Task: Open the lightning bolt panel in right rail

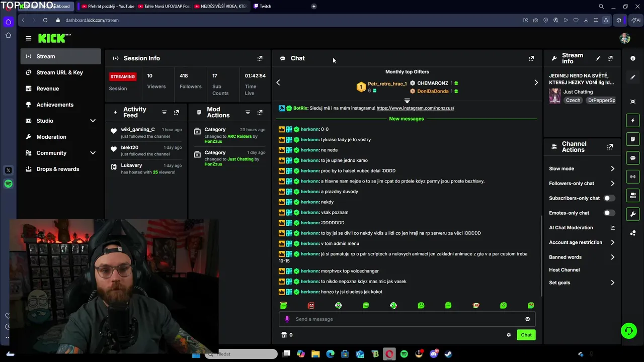Action: point(633,120)
